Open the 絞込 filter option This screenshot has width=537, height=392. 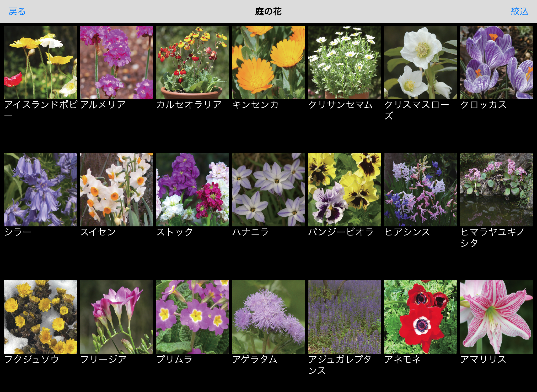tap(519, 12)
